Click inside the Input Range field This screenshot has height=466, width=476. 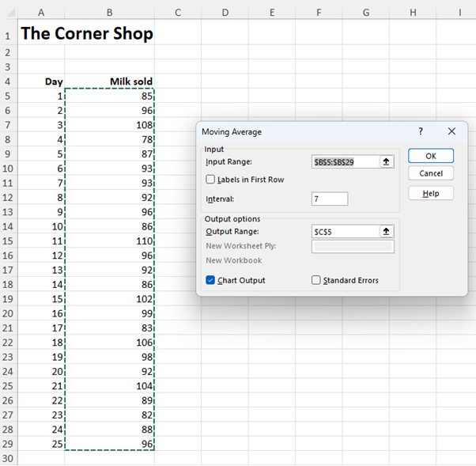[x=346, y=161]
